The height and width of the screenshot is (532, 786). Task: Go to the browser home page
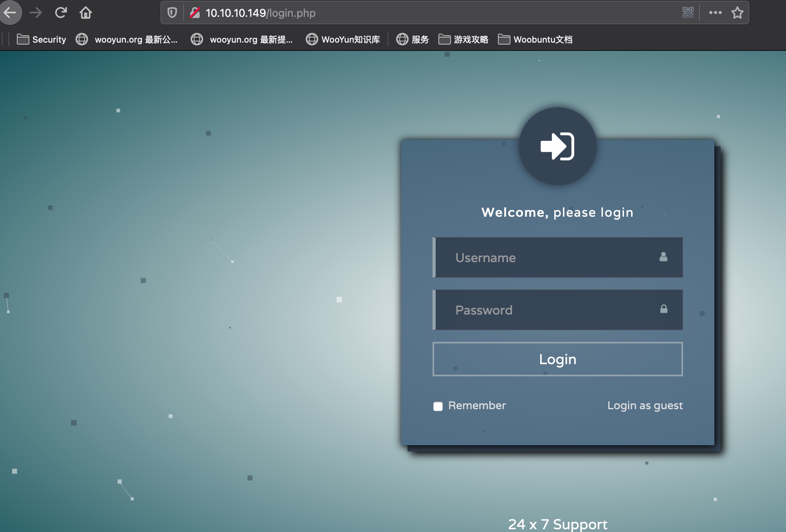tap(86, 13)
